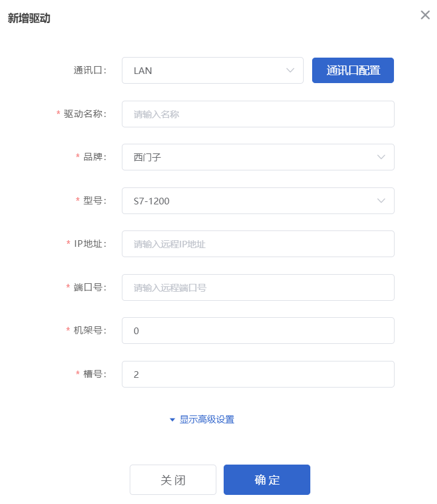Click the chevron arrow in the 型号 S7-1200 box
Screen dimensions: 437x504
381,201
